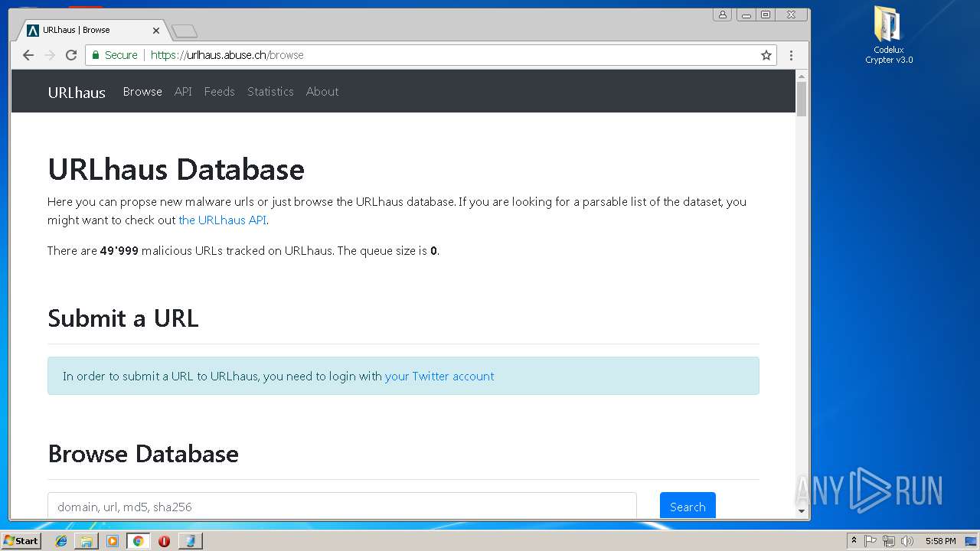Click the bold 49'999 URL count
Viewport: 980px width, 551px height.
[x=119, y=251]
